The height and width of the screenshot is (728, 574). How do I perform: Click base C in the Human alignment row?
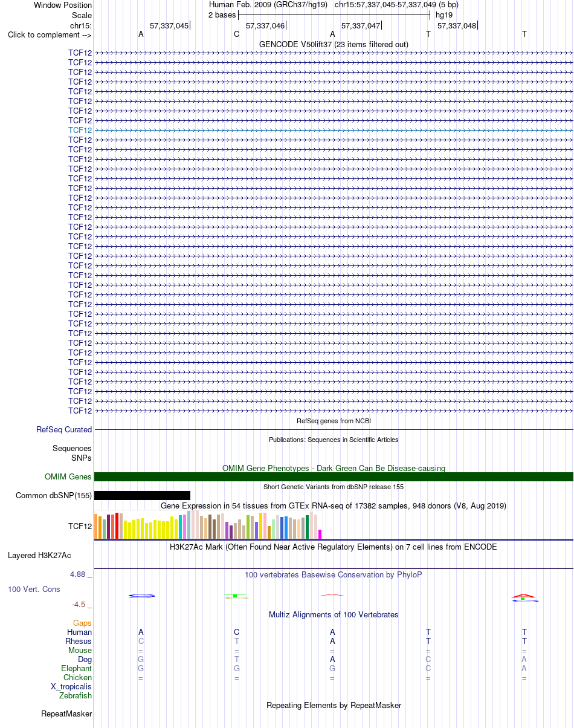(237, 632)
